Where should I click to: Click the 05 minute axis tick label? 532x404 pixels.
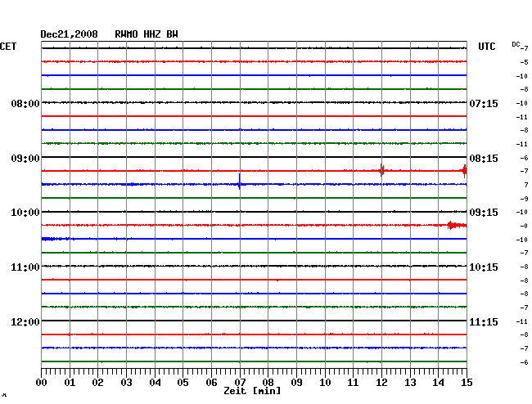(x=183, y=382)
